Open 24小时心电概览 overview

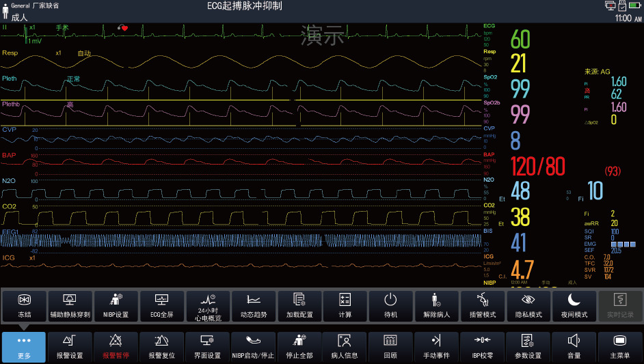click(x=208, y=306)
